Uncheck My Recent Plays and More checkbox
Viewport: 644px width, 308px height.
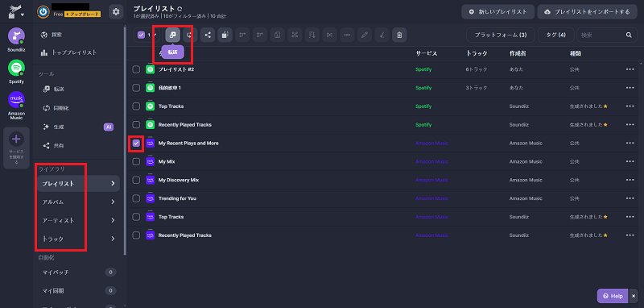coord(136,143)
